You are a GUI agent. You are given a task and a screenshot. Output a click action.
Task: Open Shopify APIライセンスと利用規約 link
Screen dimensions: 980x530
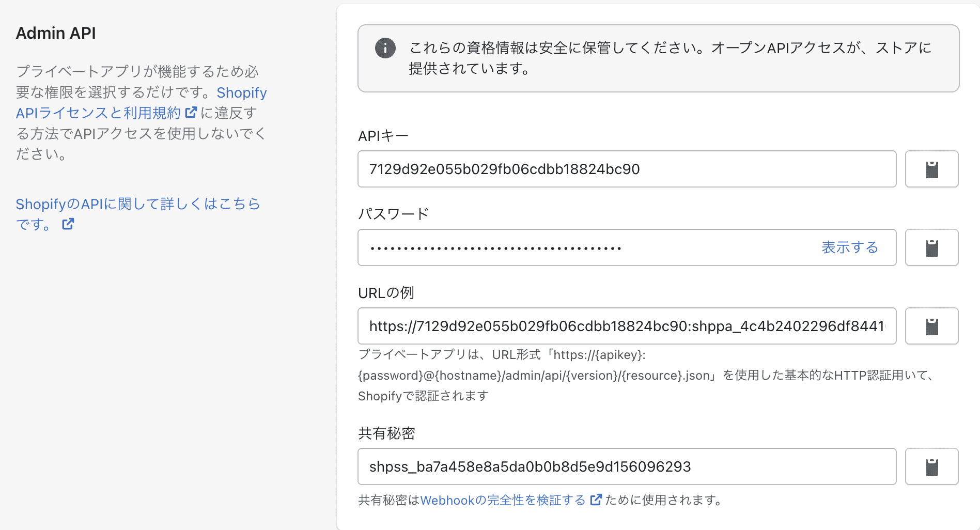[x=98, y=113]
